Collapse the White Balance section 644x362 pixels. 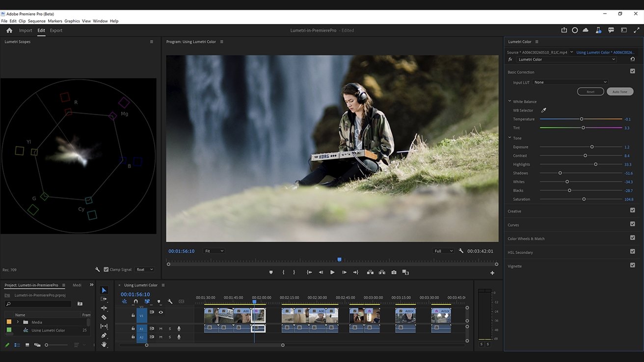click(510, 102)
